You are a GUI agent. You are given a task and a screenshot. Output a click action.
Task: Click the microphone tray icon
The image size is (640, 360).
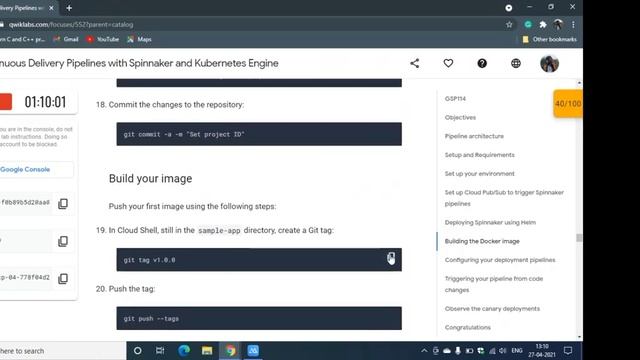[458, 351]
